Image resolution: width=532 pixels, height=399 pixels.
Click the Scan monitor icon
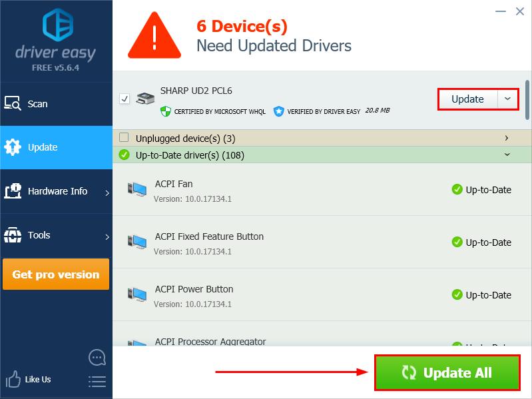pos(13,104)
